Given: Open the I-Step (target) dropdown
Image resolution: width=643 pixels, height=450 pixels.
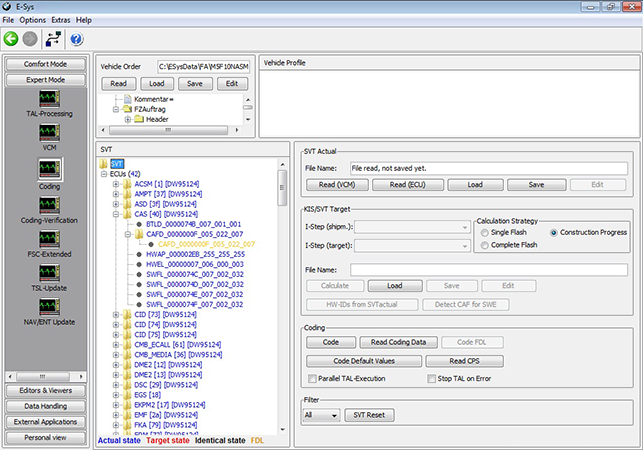Looking at the screenshot, I should point(465,246).
